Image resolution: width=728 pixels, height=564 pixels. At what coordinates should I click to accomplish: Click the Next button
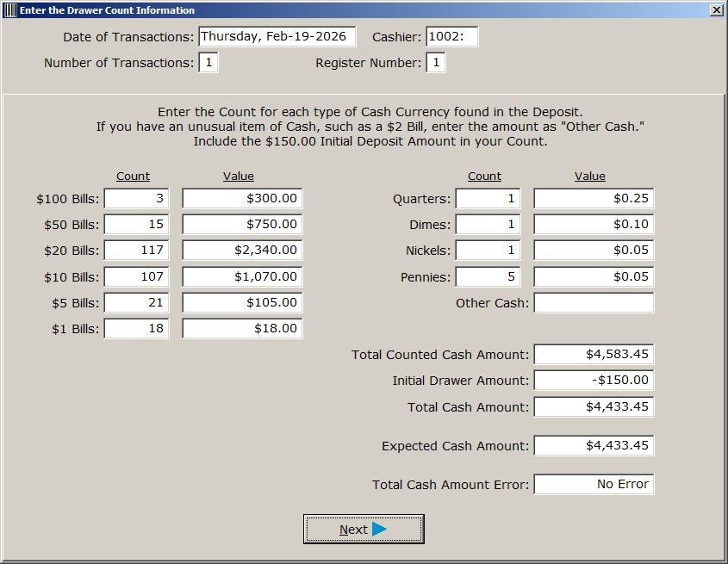pos(363,530)
